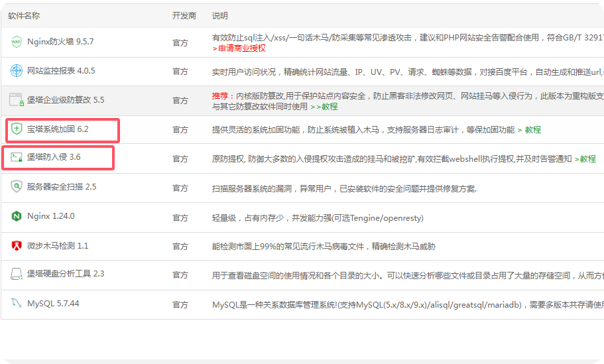Select 服务器安全扫描 2.5 name

click(62, 187)
